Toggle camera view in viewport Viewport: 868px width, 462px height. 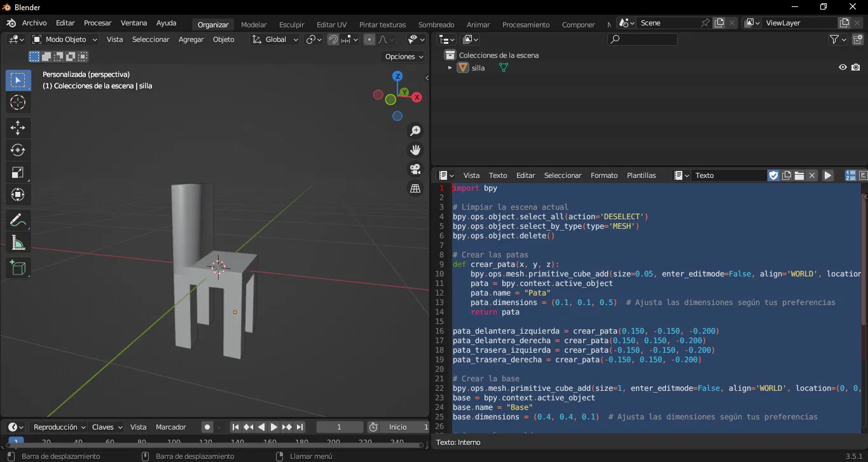coord(415,169)
